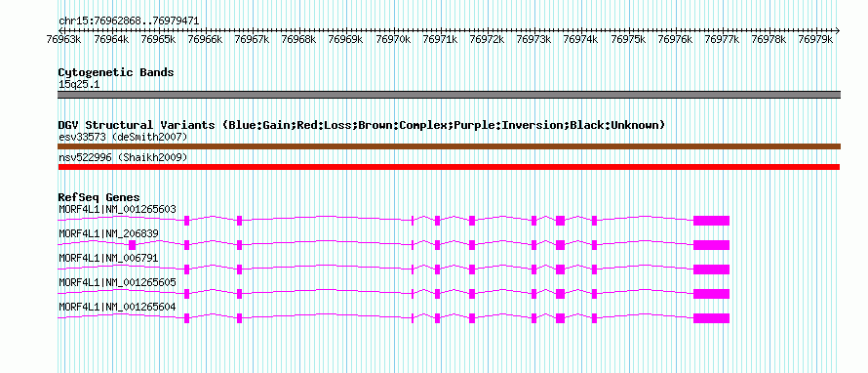Click the large terminal exon of NM_001265604
868x373 pixels.
point(711,318)
